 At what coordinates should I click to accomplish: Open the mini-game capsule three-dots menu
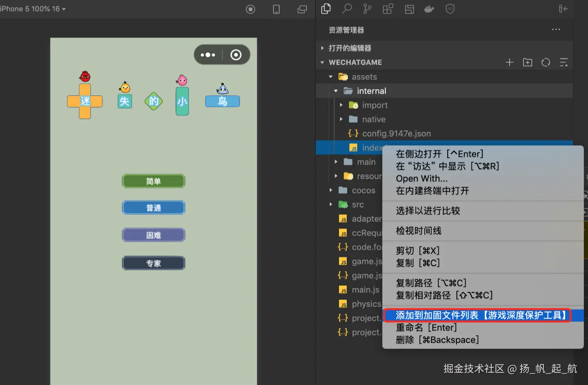(x=208, y=55)
